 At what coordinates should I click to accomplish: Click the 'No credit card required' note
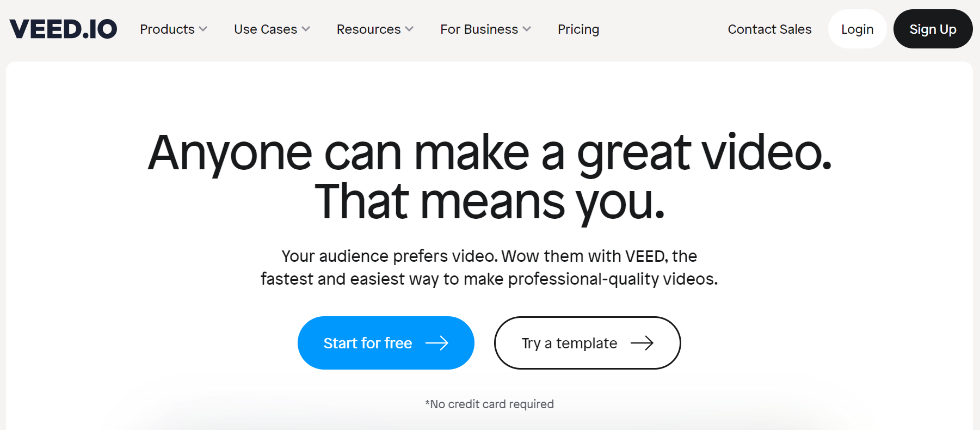coord(489,404)
